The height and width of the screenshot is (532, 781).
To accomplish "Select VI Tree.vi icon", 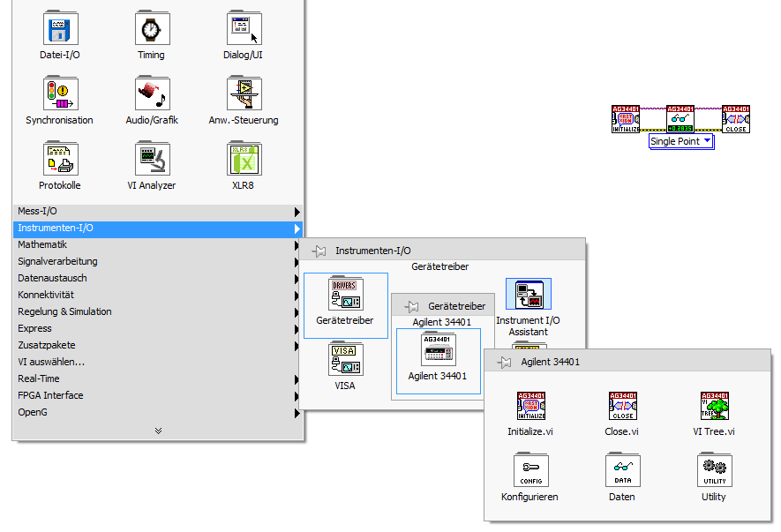I will click(714, 406).
